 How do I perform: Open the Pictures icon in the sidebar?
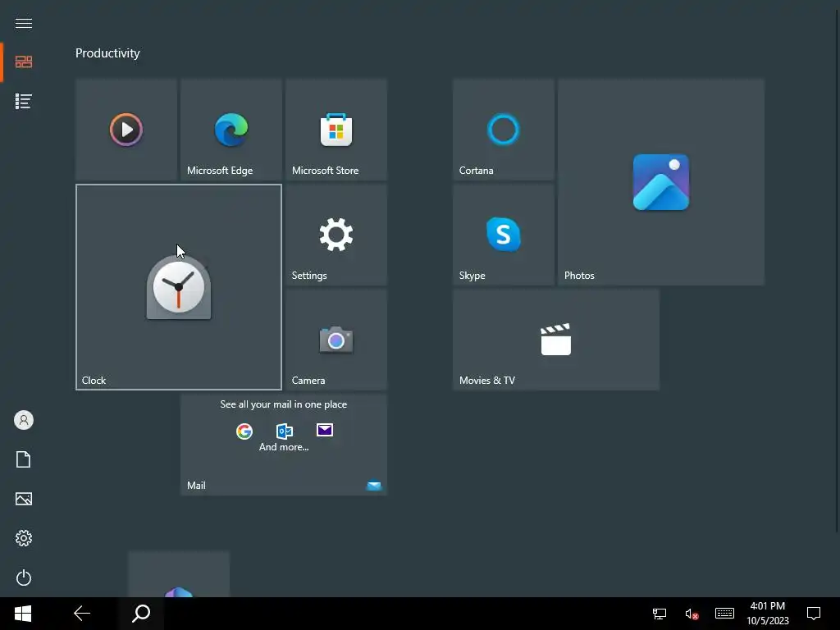[x=24, y=499]
